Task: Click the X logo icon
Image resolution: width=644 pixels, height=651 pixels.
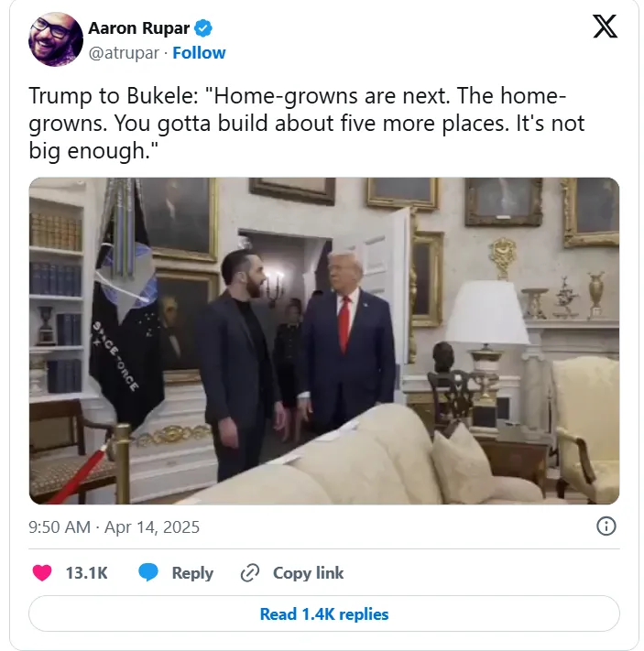Action: [605, 27]
